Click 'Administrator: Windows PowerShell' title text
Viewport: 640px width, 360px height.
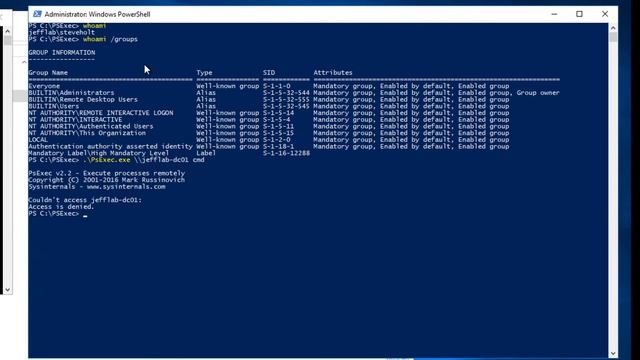(x=97, y=14)
